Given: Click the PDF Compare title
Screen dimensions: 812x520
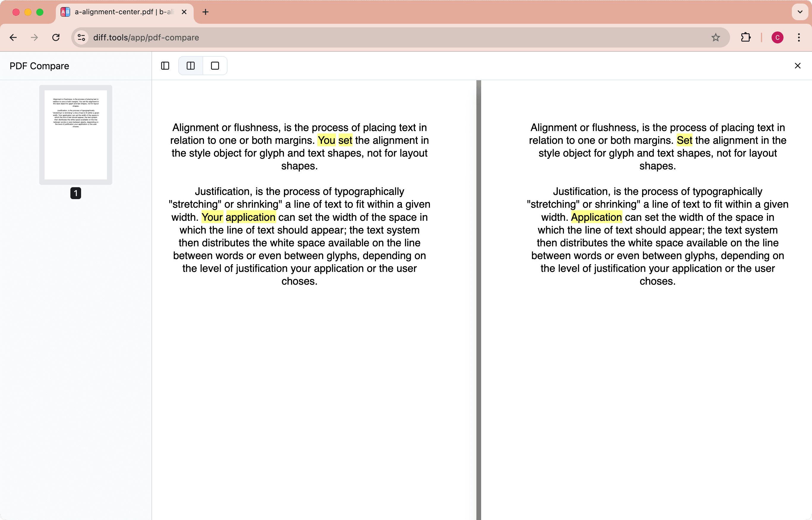Looking at the screenshot, I should (x=39, y=65).
